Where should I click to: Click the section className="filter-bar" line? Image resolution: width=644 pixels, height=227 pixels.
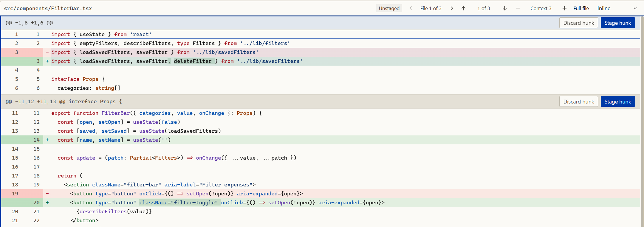tap(321, 185)
